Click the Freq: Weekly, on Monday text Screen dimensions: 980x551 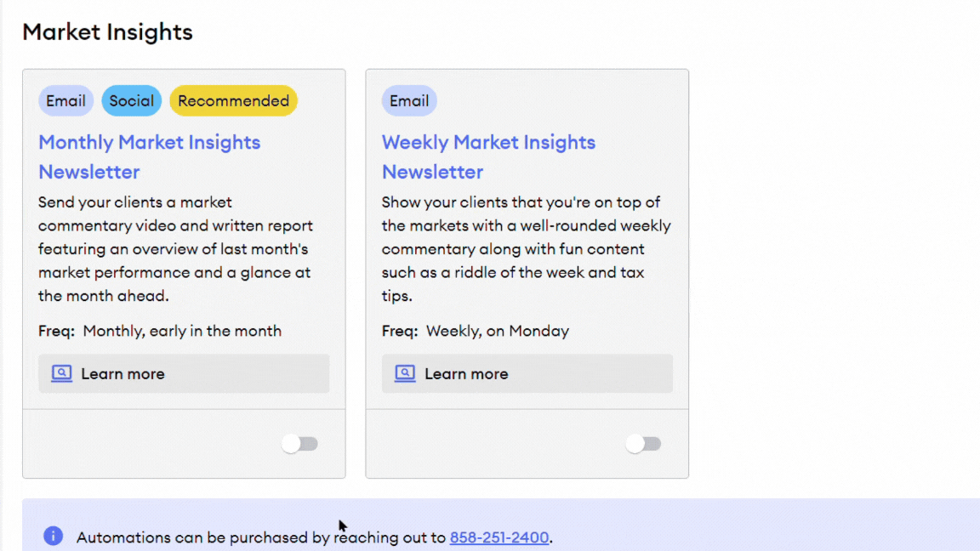coord(475,331)
